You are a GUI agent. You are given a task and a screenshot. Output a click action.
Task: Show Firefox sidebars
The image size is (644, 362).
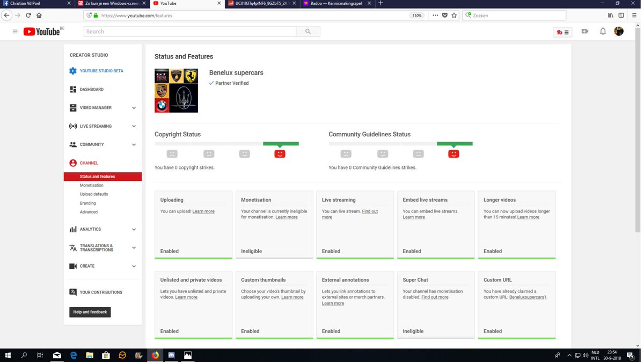(621, 16)
